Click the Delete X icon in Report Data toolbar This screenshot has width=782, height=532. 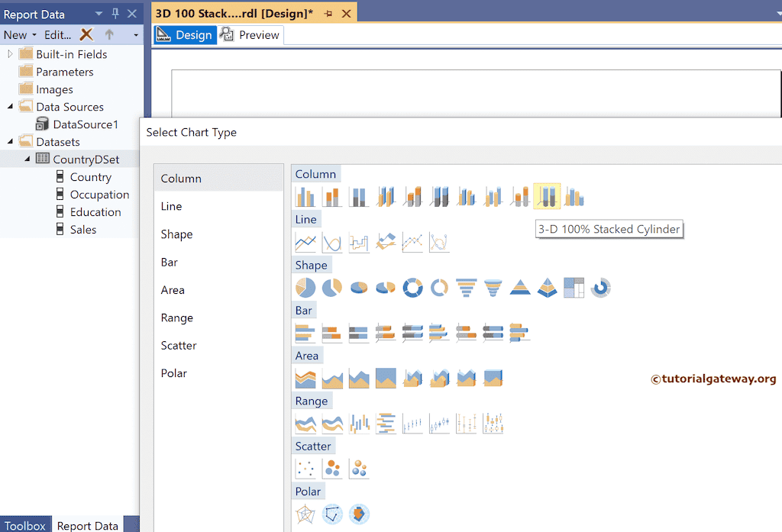[86, 34]
